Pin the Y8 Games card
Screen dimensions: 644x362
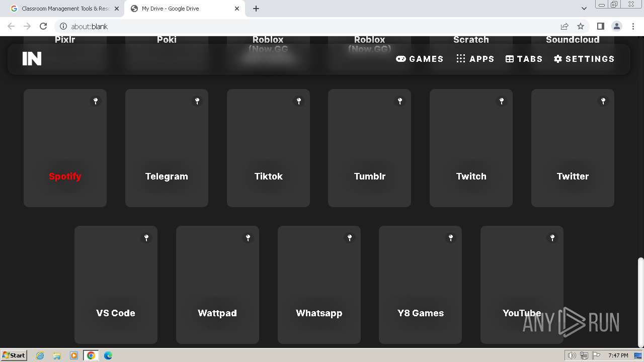click(x=451, y=238)
